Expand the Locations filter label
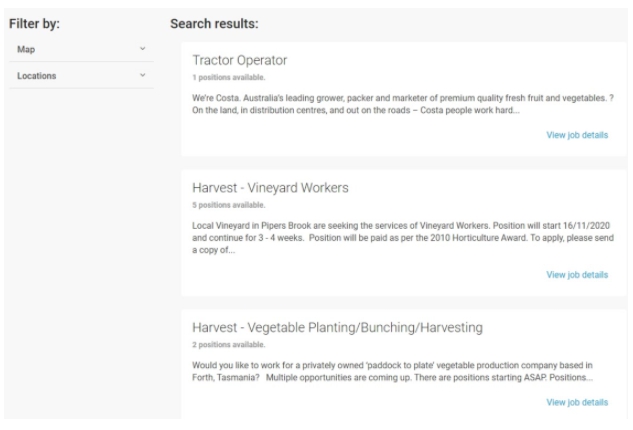 click(36, 76)
